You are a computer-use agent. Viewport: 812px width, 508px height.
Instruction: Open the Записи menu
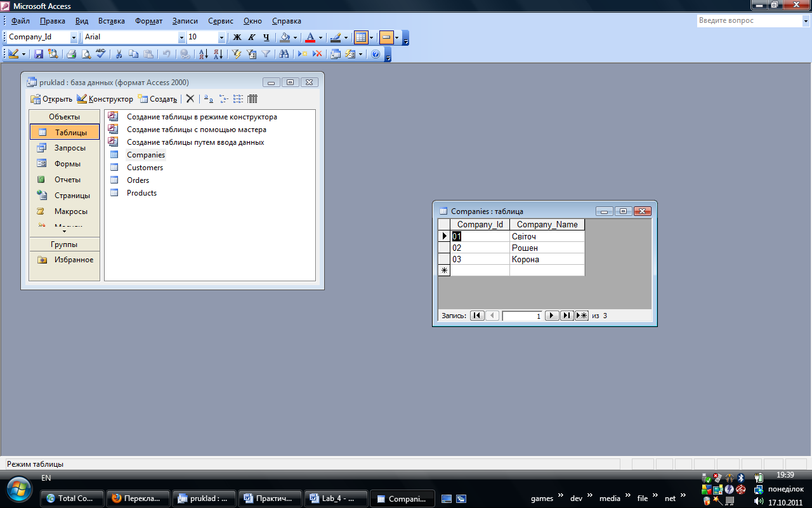click(185, 21)
